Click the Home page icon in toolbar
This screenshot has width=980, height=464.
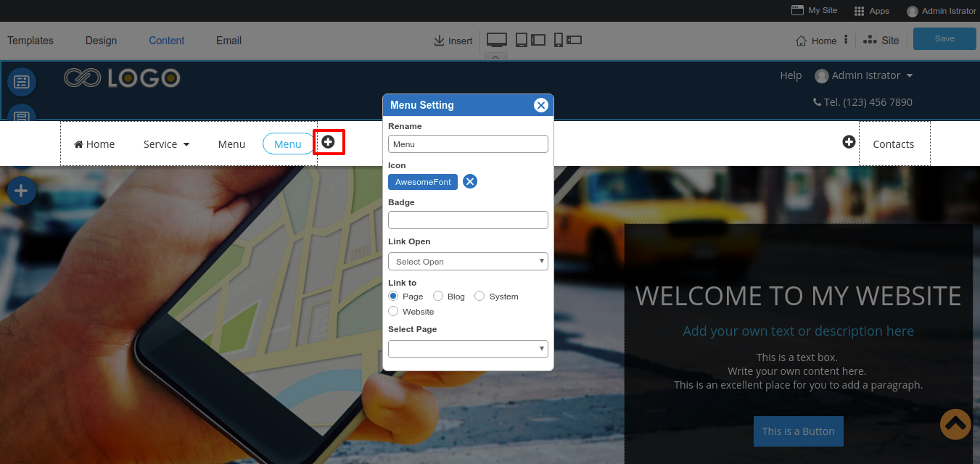point(802,41)
